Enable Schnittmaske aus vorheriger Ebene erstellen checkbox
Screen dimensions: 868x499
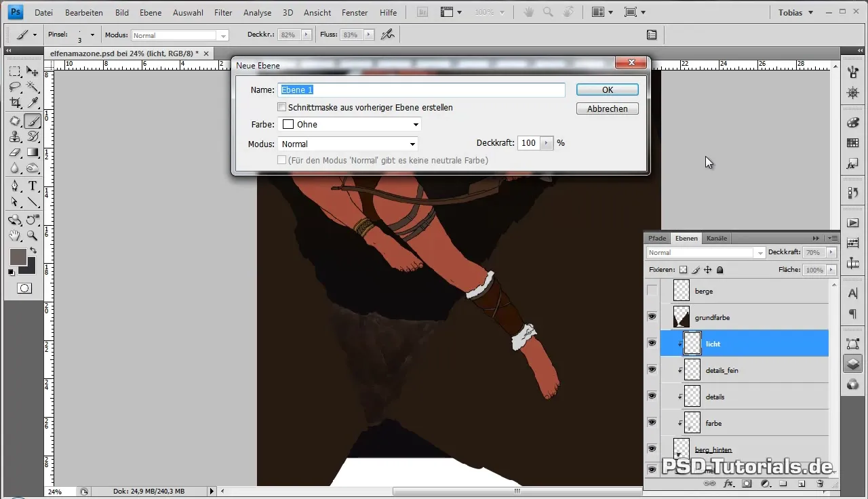[282, 107]
